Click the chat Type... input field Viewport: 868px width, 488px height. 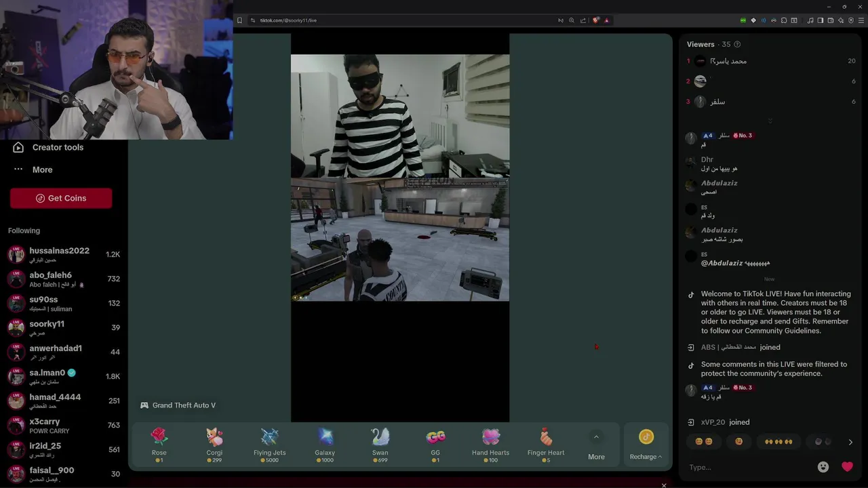(749, 467)
